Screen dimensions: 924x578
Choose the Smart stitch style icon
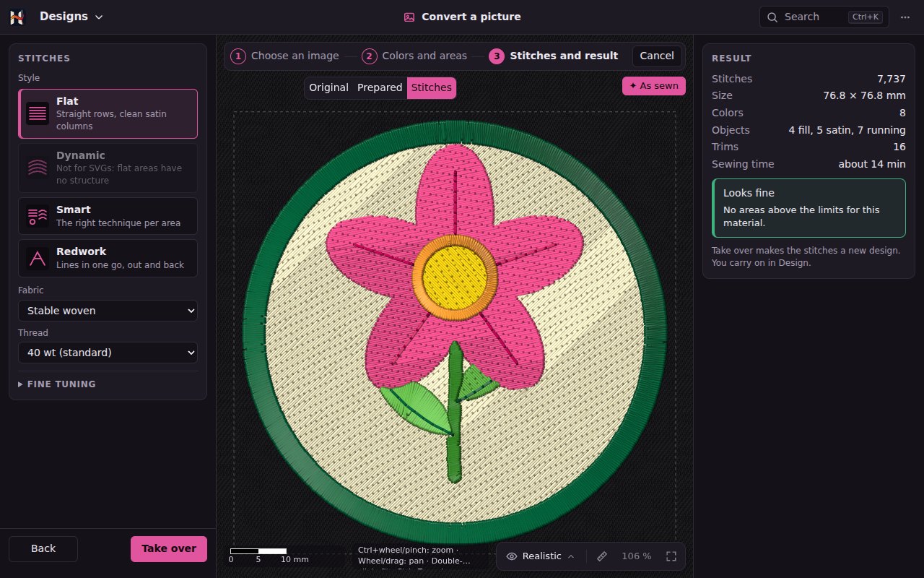pos(38,216)
